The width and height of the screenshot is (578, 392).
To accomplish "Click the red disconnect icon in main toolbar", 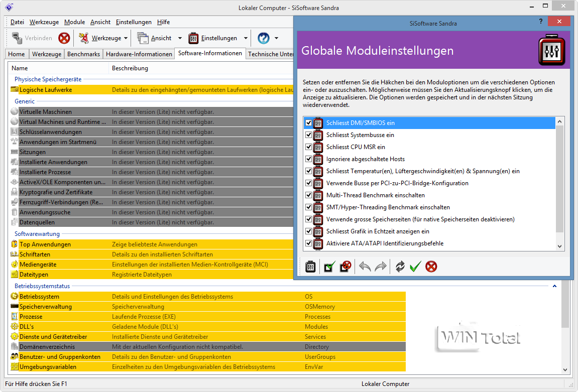I will click(64, 38).
